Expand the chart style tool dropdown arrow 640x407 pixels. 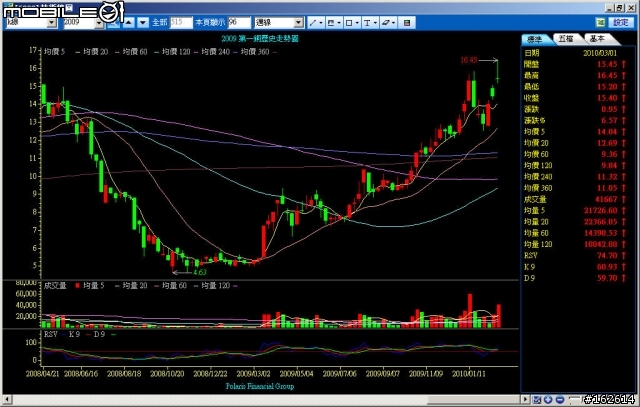click(340, 23)
